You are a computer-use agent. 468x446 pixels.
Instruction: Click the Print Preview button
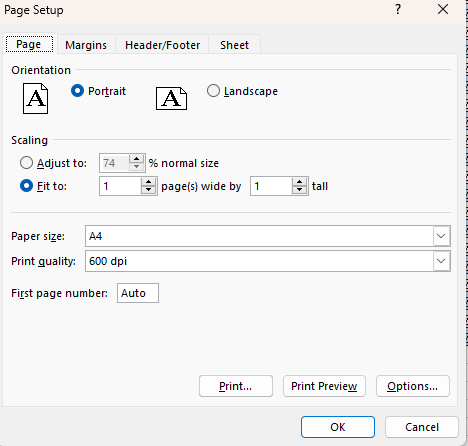pyautogui.click(x=324, y=386)
